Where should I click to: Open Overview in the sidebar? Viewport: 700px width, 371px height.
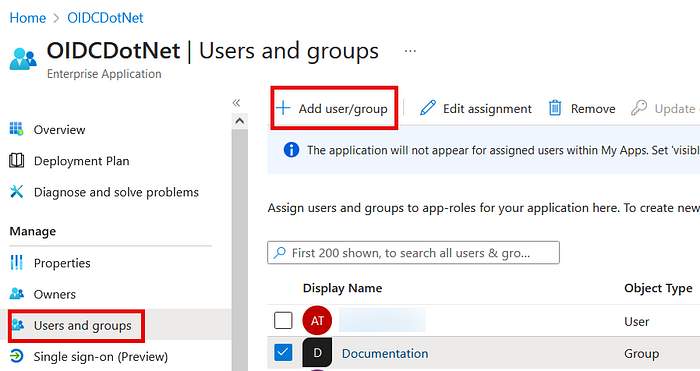tap(59, 130)
